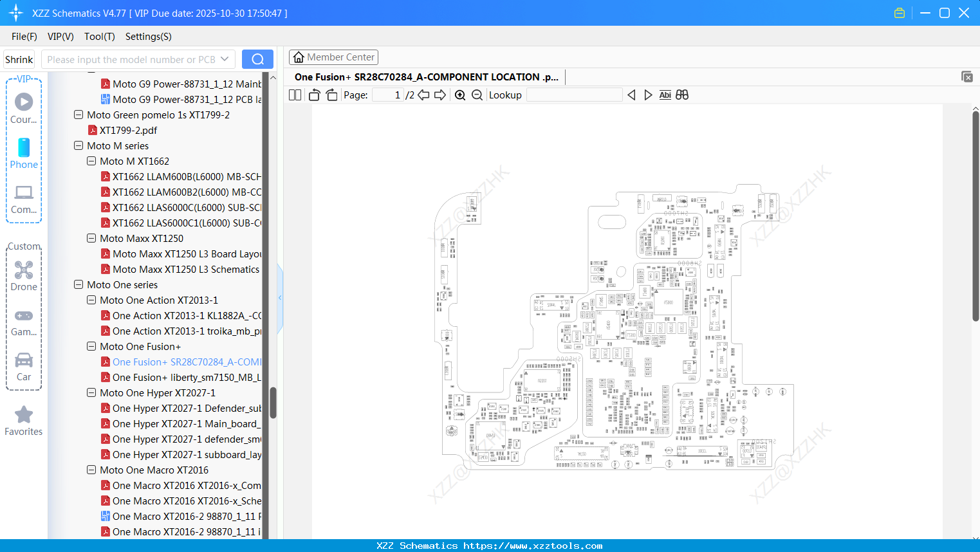Click the Shrink button
The image size is (980, 552).
tap(19, 59)
